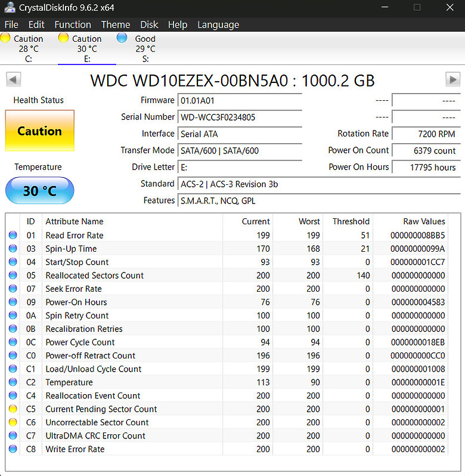Go to next disk with right arrow

tap(452, 79)
